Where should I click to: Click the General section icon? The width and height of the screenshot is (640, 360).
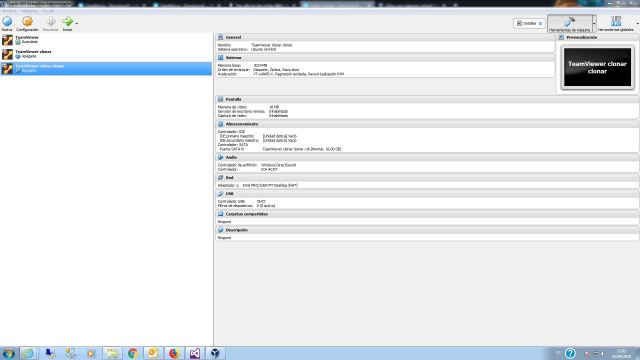click(220, 37)
